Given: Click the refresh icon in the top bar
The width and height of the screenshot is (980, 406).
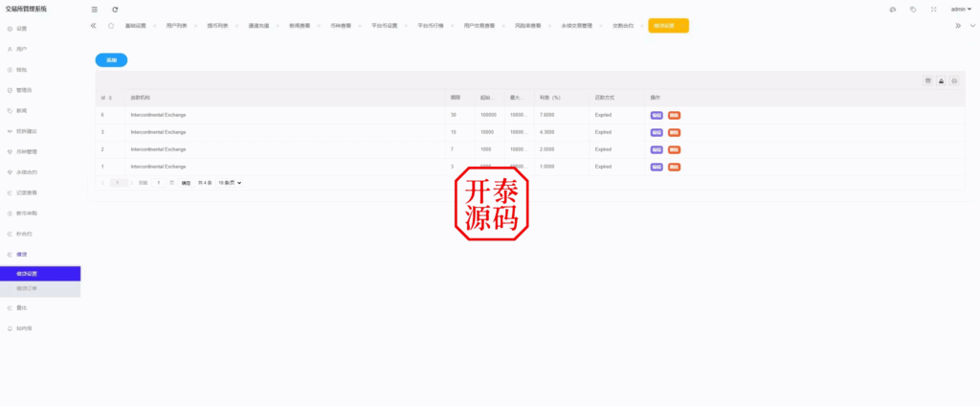Looking at the screenshot, I should [115, 9].
